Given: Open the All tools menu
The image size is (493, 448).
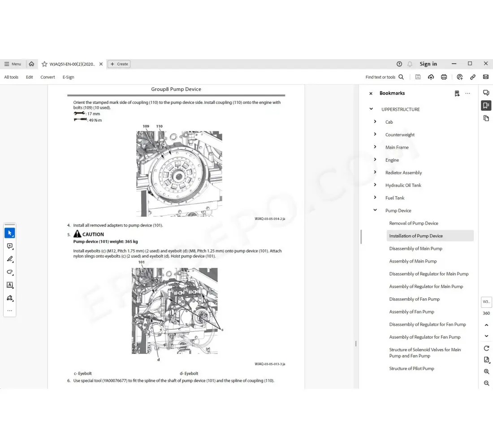Looking at the screenshot, I should (11, 77).
